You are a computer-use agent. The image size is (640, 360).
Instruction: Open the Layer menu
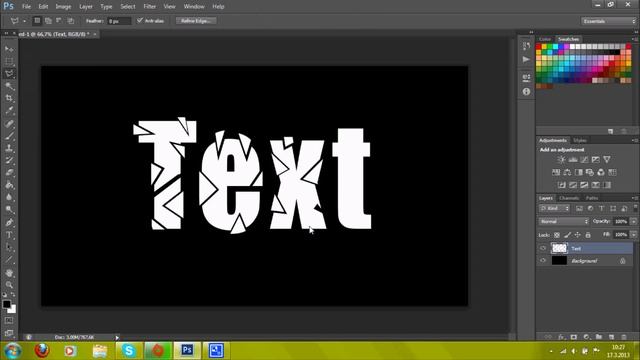pos(86,7)
